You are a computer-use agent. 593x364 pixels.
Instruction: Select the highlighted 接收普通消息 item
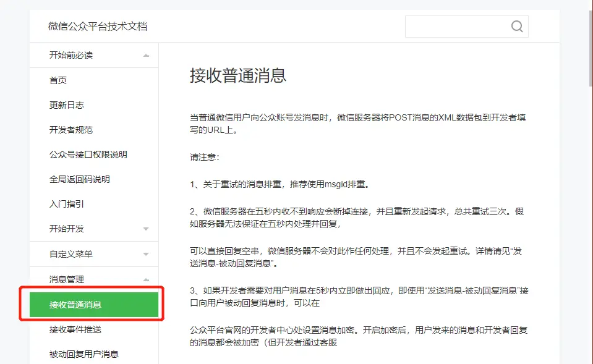(x=94, y=304)
